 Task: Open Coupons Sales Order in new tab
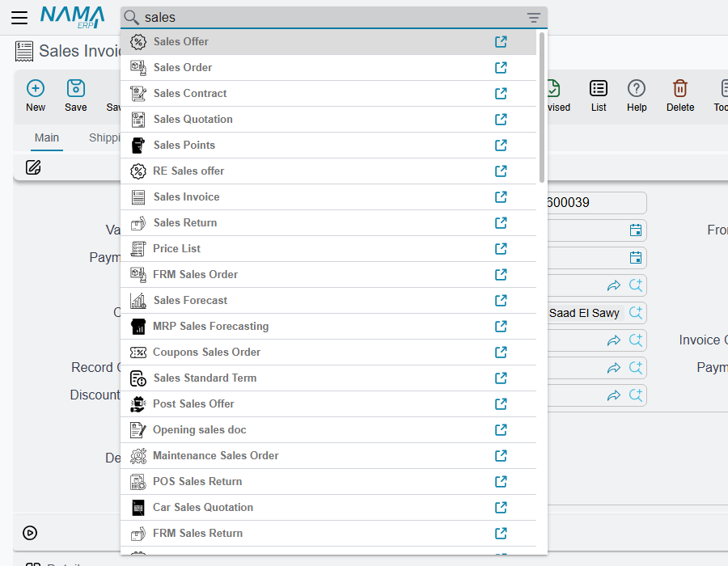pyautogui.click(x=501, y=353)
